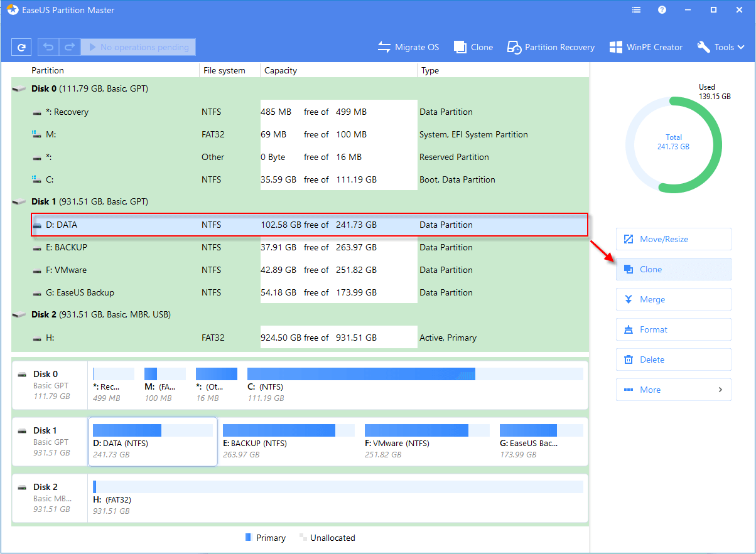Launch Partition Recovery
The image size is (756, 554).
(x=551, y=47)
